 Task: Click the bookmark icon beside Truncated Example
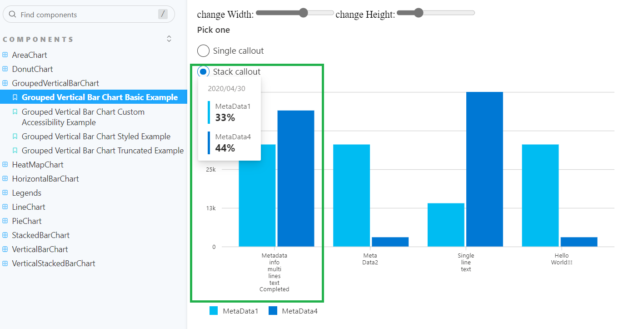pyautogui.click(x=15, y=150)
